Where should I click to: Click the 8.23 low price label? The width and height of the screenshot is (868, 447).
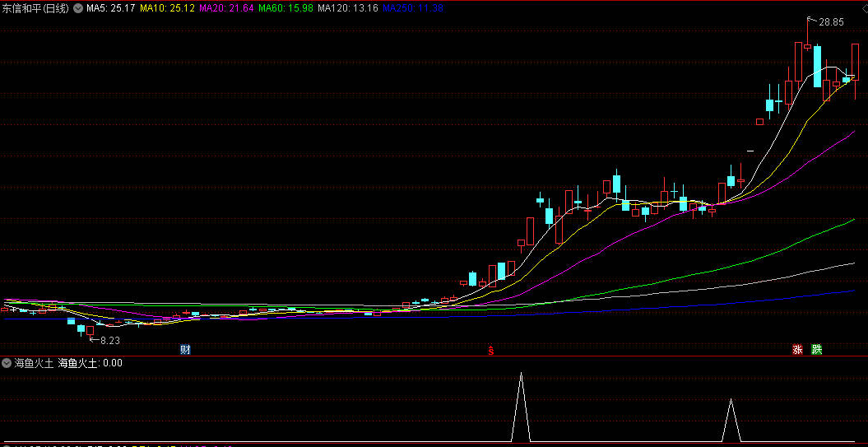110,341
